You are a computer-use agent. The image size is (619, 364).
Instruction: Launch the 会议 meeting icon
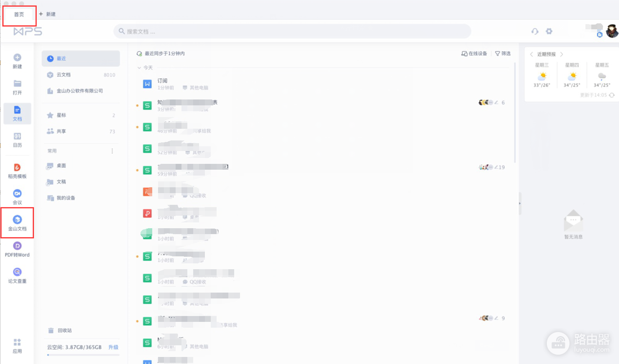17,197
